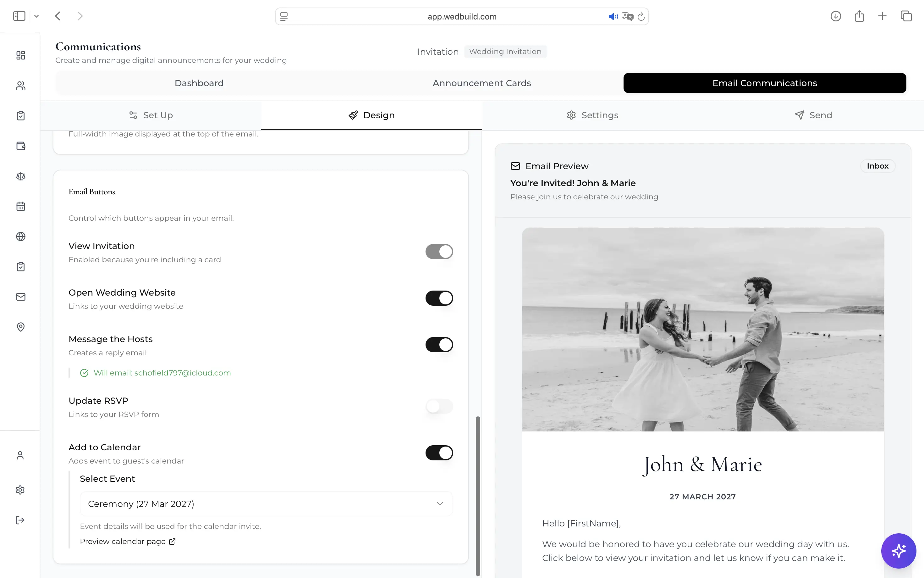
Task: Mute tab audio with speaker icon
Action: pyautogui.click(x=613, y=16)
